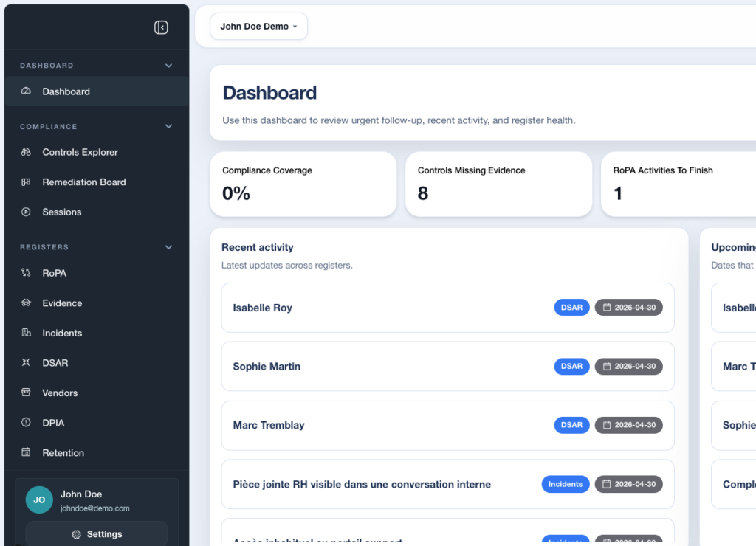The width and height of the screenshot is (756, 546).
Task: Collapse the REGISTERS sidebar section chevron
Action: (169, 247)
